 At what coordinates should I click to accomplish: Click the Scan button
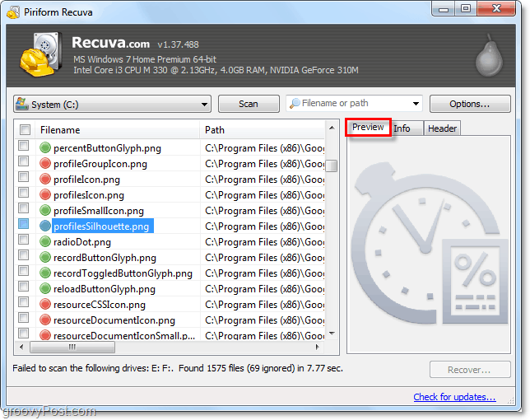click(249, 104)
